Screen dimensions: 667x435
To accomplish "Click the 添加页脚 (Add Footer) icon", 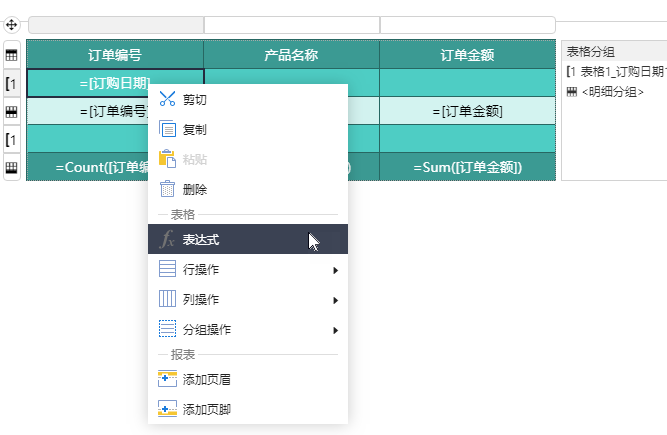I will click(167, 409).
